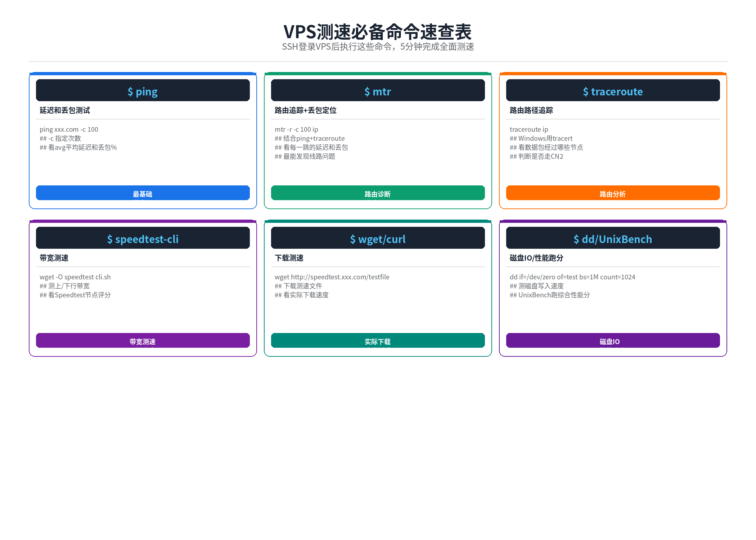Click the command 'traceroute ip'
Screen dimensions: 756x540
529,130
